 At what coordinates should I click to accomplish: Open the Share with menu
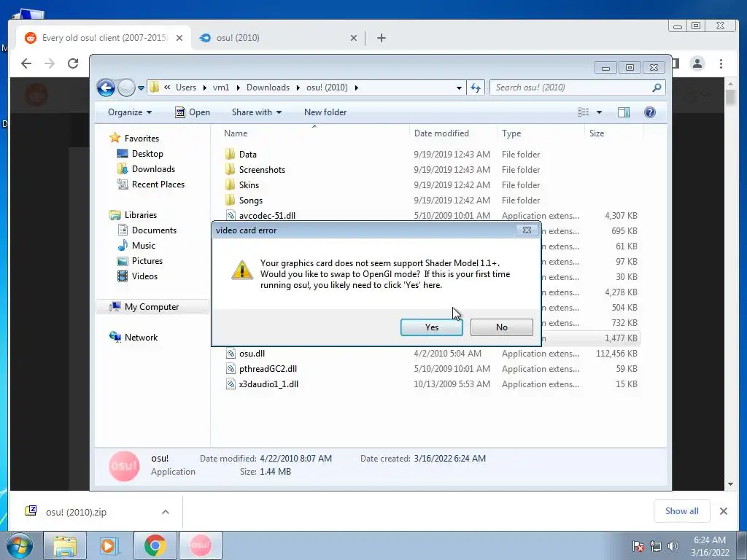[256, 112]
